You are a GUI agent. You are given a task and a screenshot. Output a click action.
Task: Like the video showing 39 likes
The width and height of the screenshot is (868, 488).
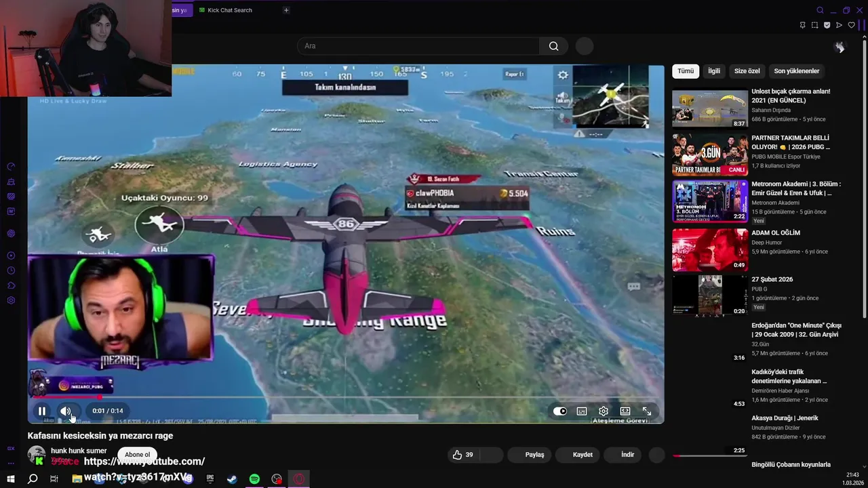(x=463, y=455)
